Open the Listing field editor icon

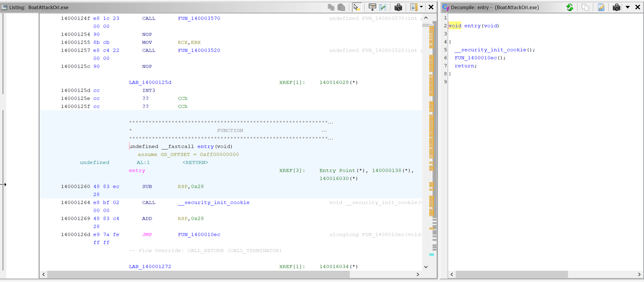[372, 7]
